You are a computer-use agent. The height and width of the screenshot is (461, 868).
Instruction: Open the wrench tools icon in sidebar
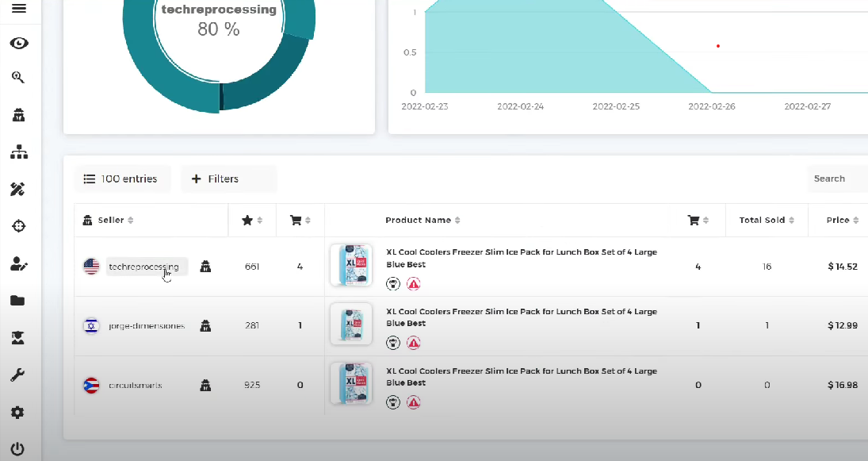(x=17, y=375)
